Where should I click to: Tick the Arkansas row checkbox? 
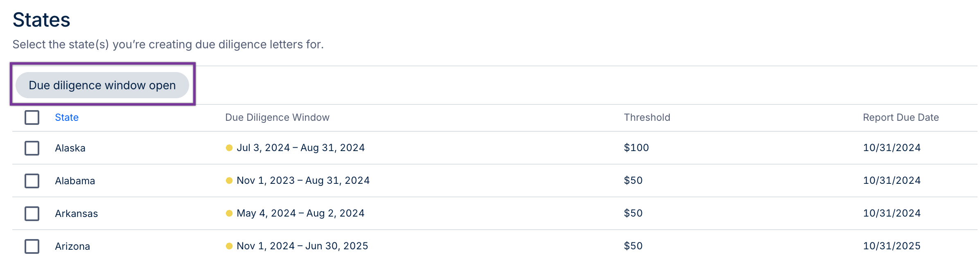[32, 213]
